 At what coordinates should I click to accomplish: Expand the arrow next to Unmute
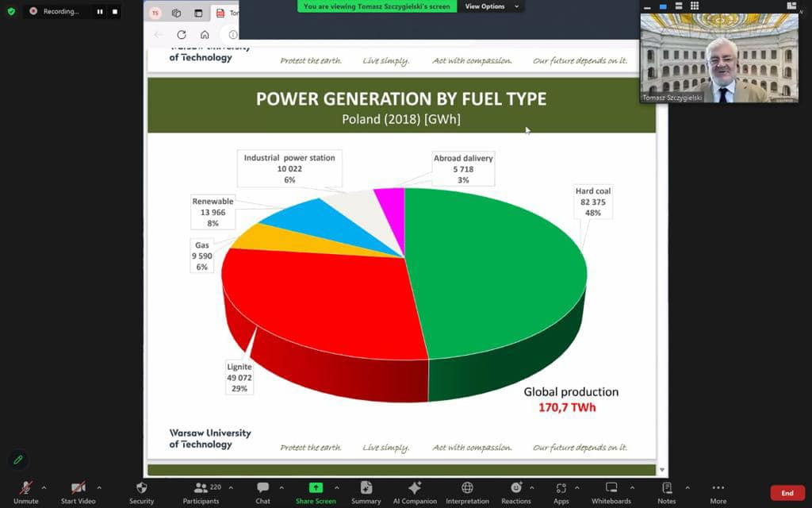(44, 487)
